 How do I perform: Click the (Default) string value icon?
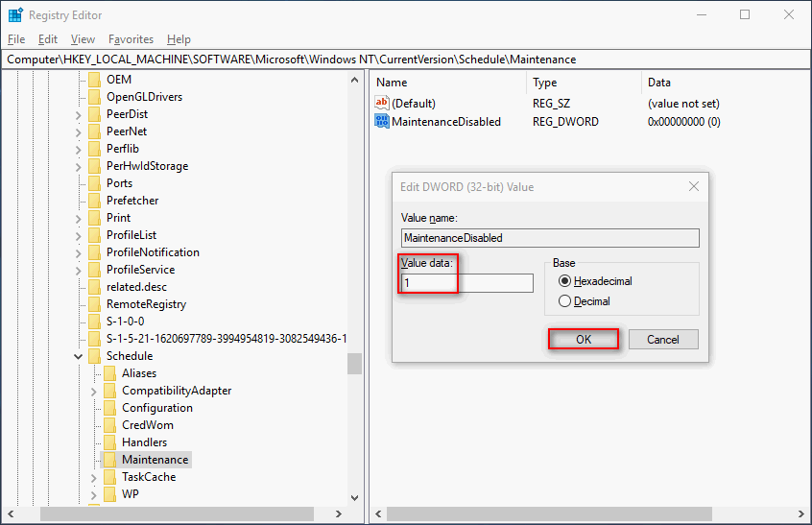click(382, 103)
